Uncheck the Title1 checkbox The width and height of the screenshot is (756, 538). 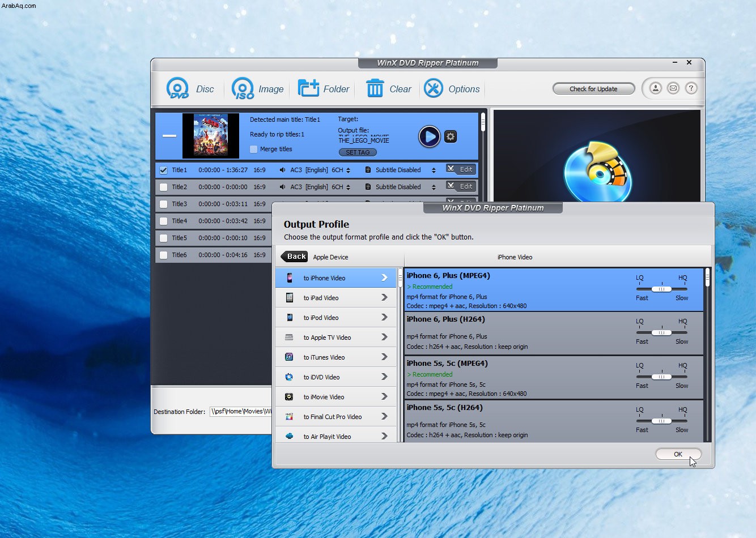click(164, 170)
